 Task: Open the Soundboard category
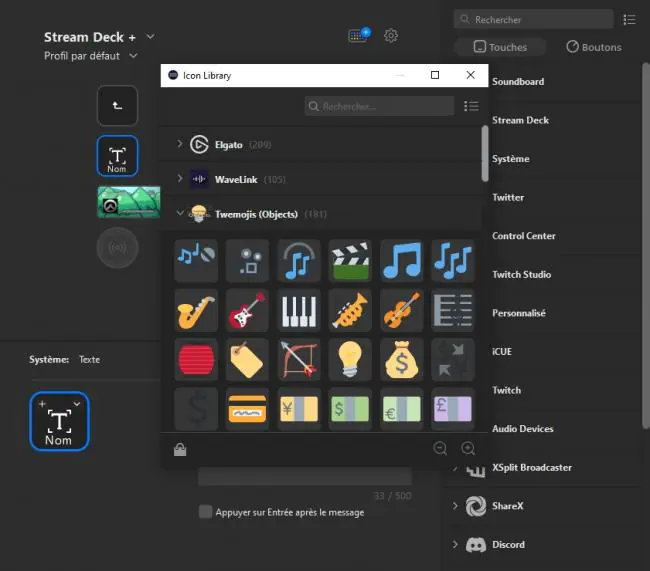[518, 82]
